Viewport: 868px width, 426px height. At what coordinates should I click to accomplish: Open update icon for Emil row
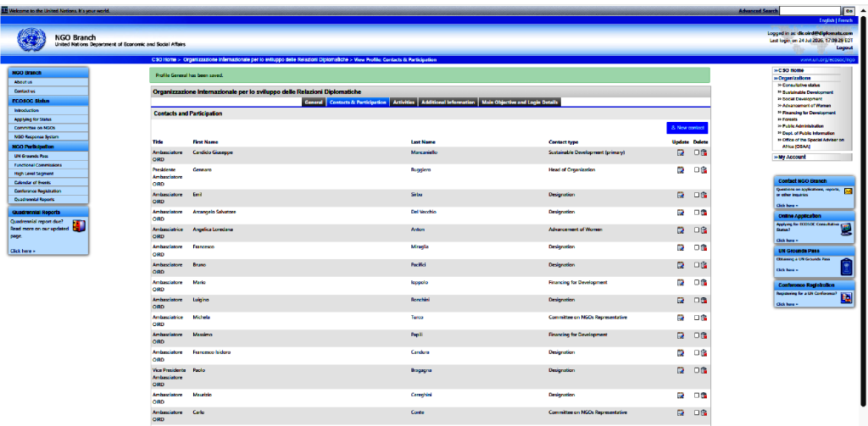tap(681, 195)
